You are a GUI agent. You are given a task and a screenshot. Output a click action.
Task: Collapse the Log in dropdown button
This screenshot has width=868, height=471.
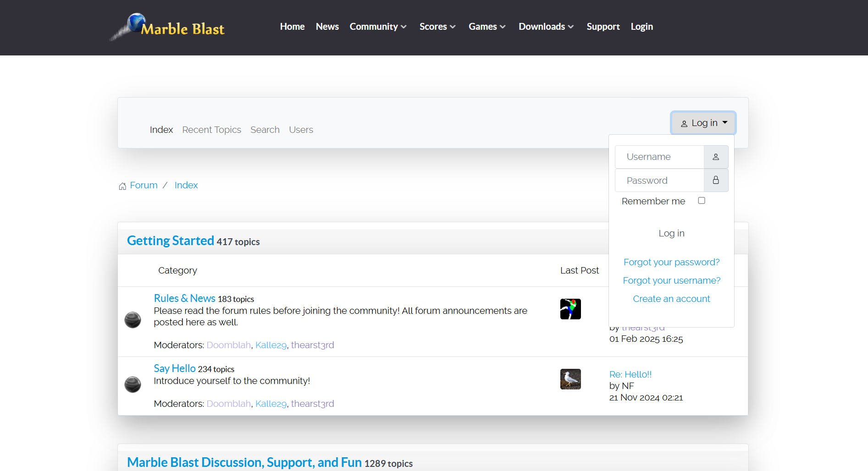coord(703,123)
